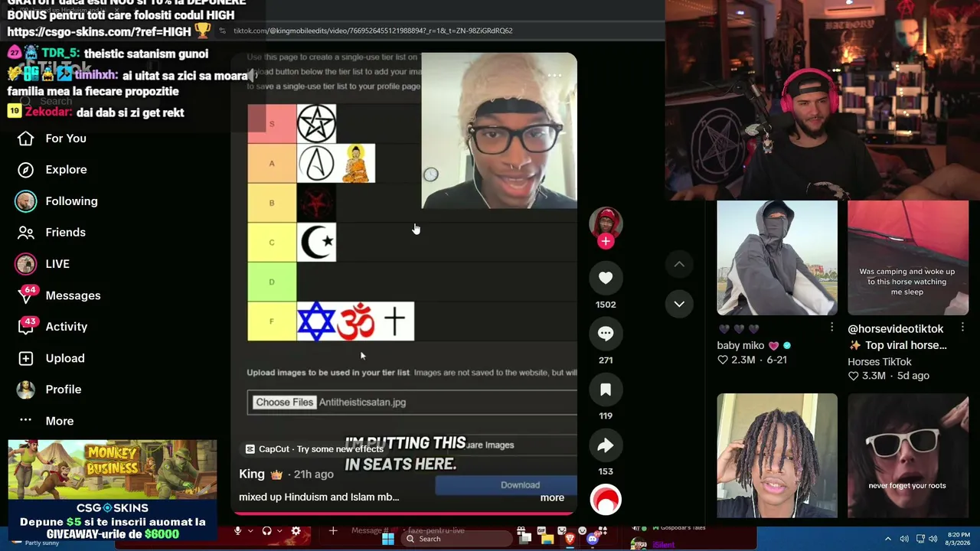Expand the caption with "more"
The width and height of the screenshot is (980, 551).
coord(552,497)
